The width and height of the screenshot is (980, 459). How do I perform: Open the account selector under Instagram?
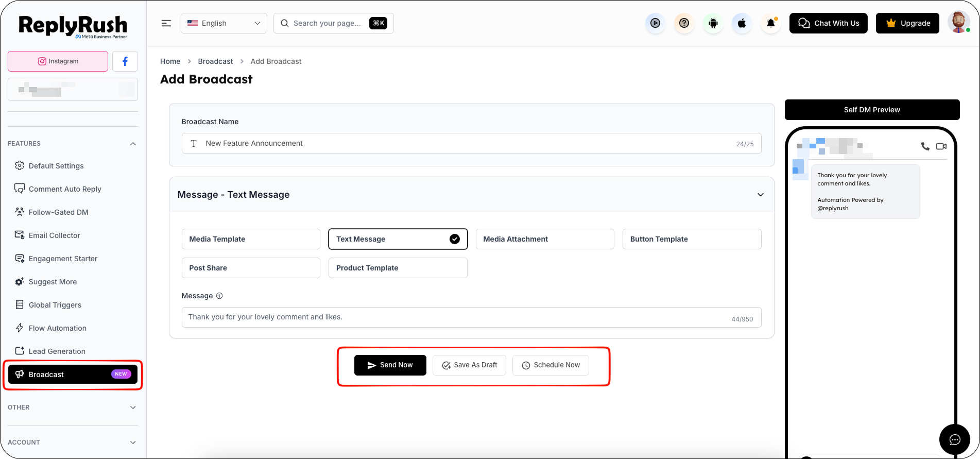pyautogui.click(x=73, y=90)
